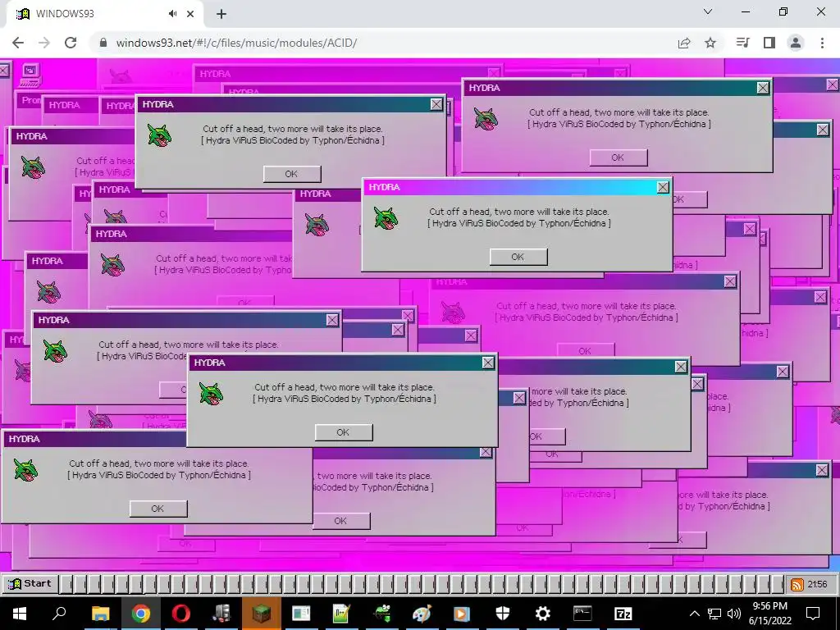Open Windows Security shield icon
The width and height of the screenshot is (840, 630).
point(503,614)
